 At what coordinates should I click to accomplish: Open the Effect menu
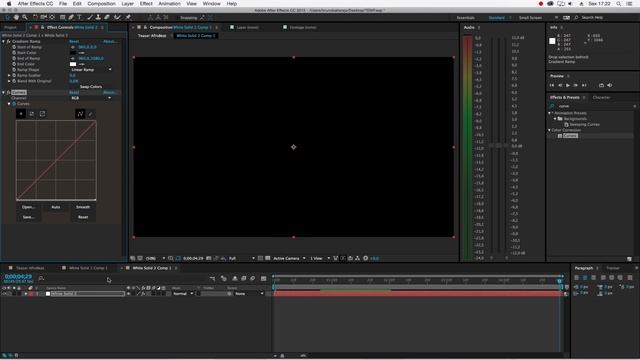(146, 4)
